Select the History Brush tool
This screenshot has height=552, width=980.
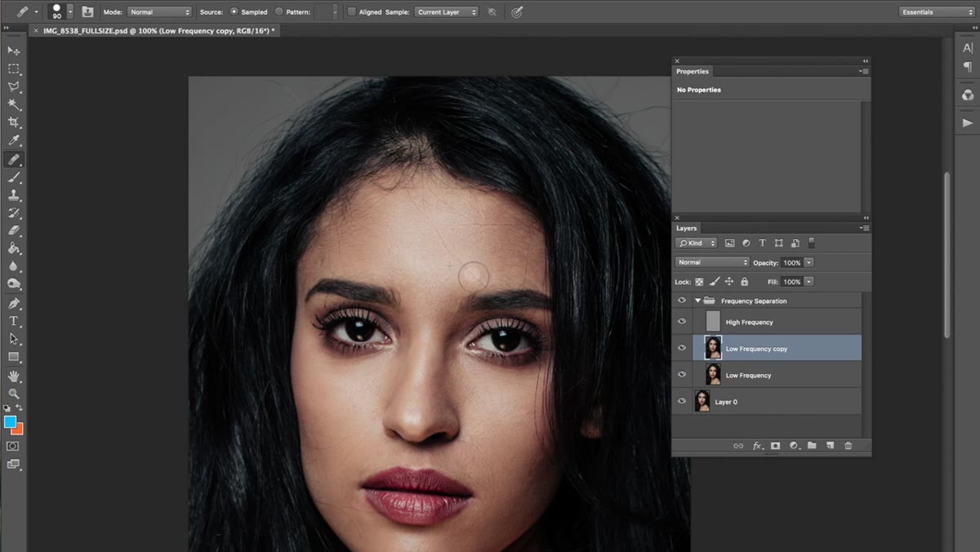pos(14,213)
